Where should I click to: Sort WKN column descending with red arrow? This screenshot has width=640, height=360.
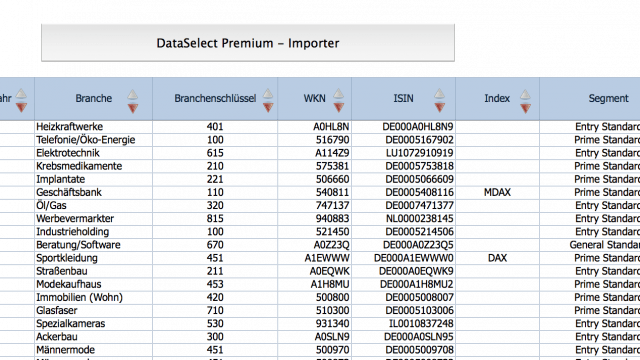[x=338, y=107]
